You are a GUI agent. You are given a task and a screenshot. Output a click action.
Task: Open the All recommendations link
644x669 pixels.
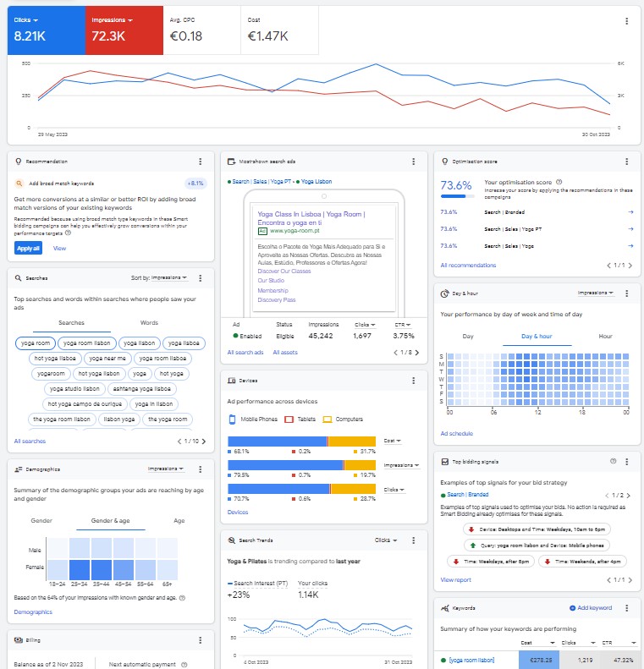(x=468, y=266)
